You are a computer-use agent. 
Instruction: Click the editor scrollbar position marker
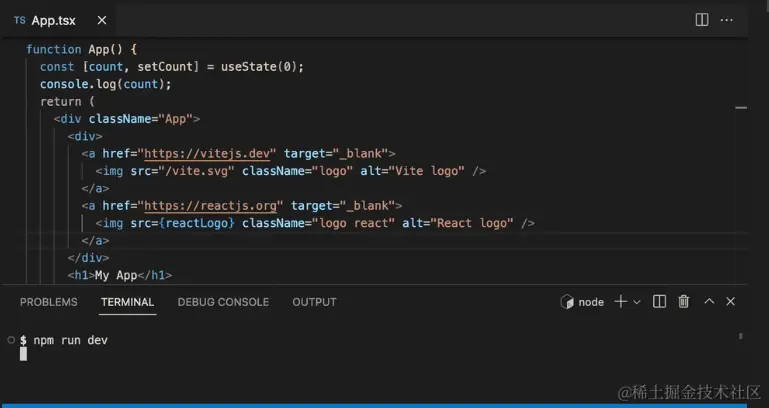(741, 107)
